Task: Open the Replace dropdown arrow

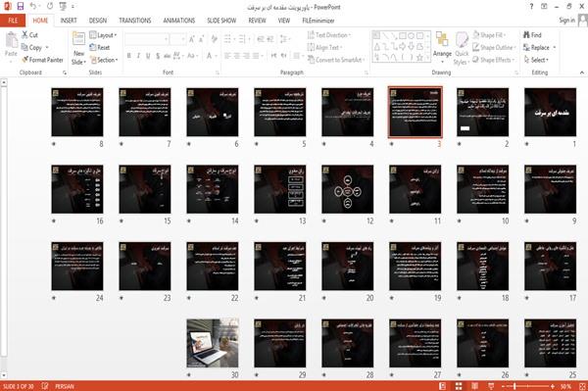Action: coord(555,48)
